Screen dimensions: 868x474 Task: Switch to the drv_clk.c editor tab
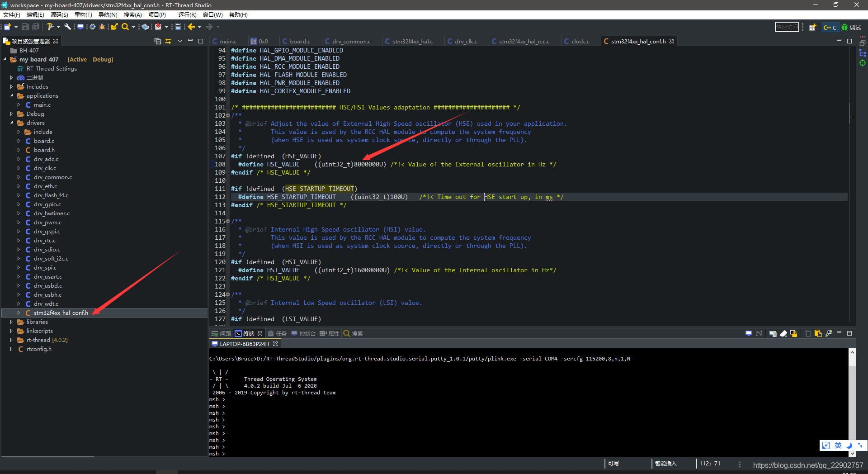pos(466,41)
